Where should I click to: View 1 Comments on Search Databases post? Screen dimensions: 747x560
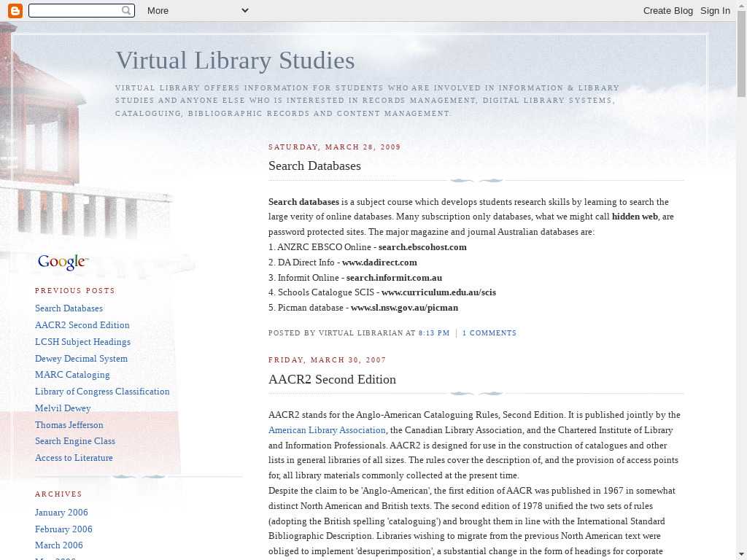[489, 333]
